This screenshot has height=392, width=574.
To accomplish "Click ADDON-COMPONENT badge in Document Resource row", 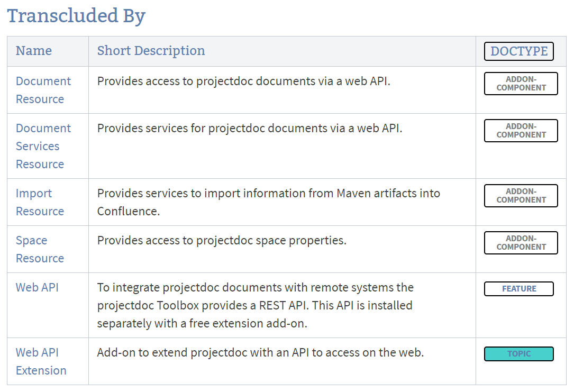I will click(x=521, y=84).
